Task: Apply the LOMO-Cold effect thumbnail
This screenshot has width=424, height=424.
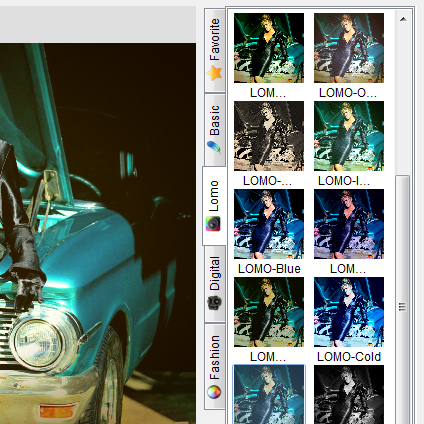Action: point(349,312)
